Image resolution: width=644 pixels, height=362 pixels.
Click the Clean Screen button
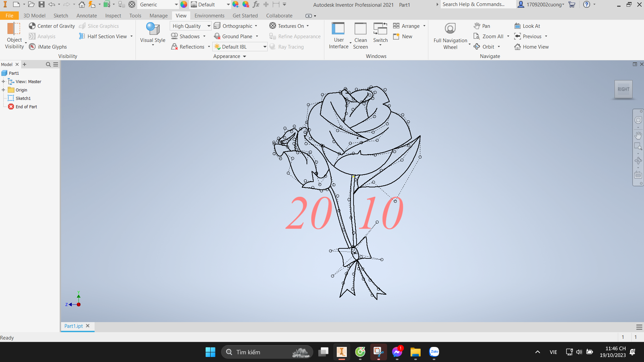pyautogui.click(x=360, y=36)
